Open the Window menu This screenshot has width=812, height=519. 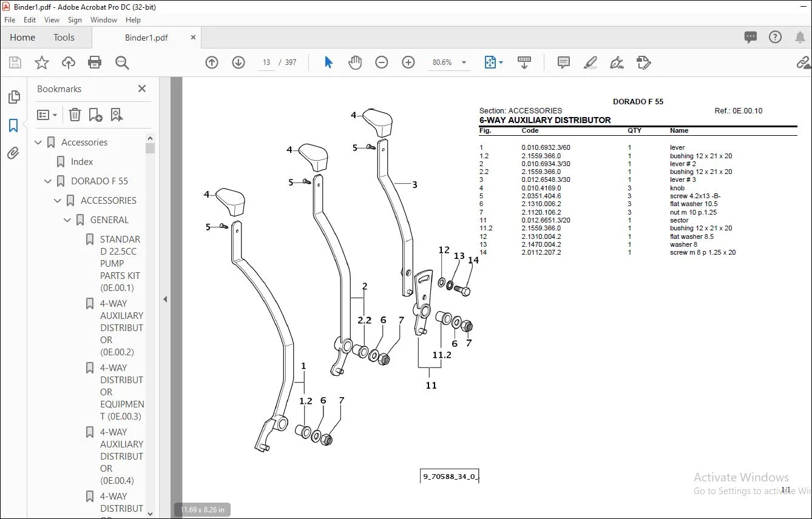tap(104, 20)
